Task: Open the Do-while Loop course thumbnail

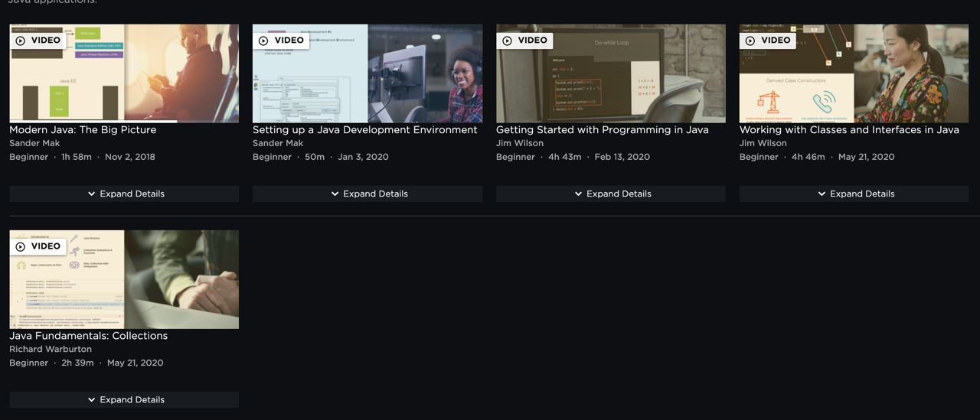Action: (x=611, y=73)
